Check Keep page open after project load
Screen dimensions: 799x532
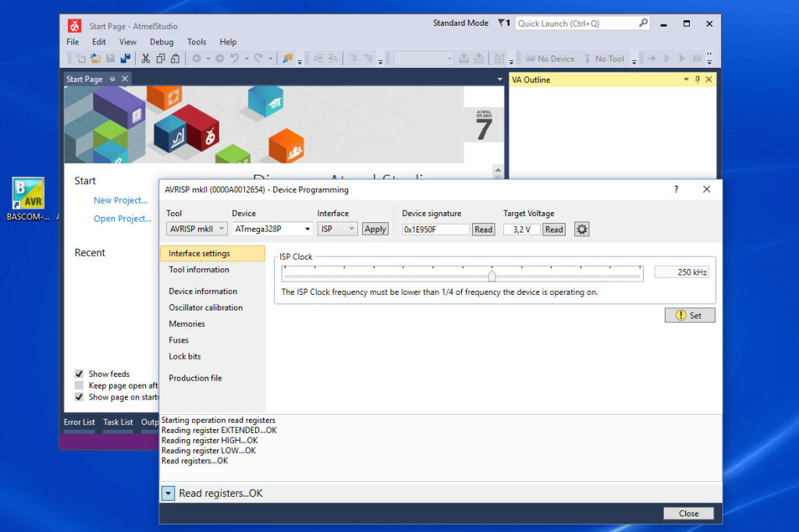pos(80,385)
